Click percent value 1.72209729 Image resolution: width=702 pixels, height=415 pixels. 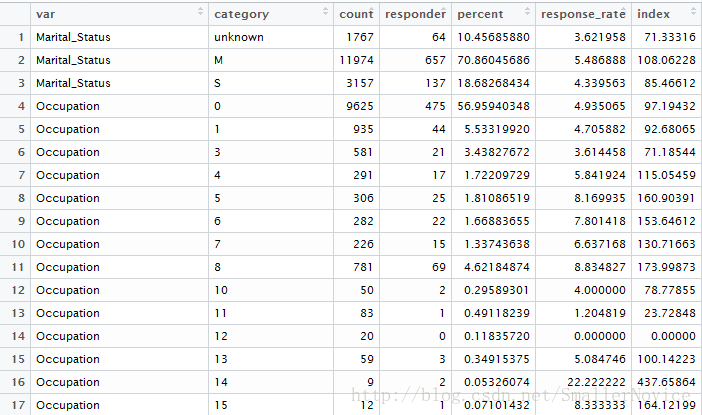(497, 175)
